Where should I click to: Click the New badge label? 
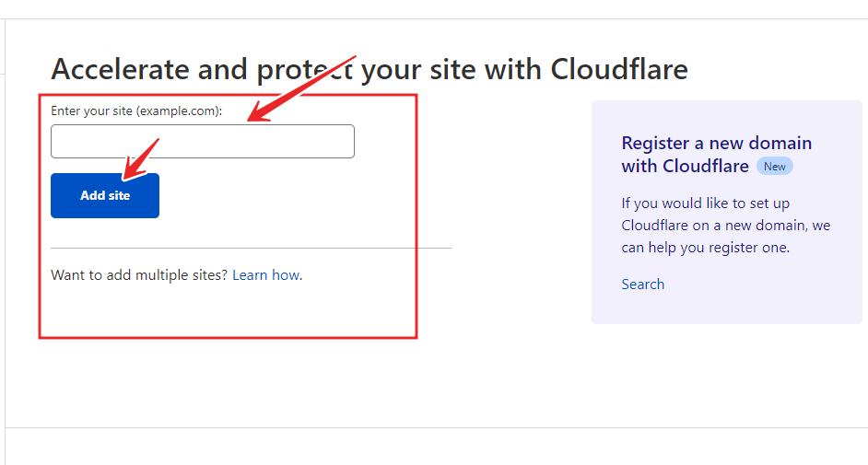click(x=774, y=167)
